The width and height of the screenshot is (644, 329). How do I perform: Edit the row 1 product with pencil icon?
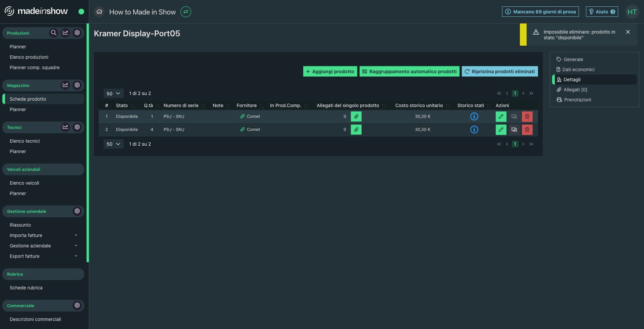(501, 116)
